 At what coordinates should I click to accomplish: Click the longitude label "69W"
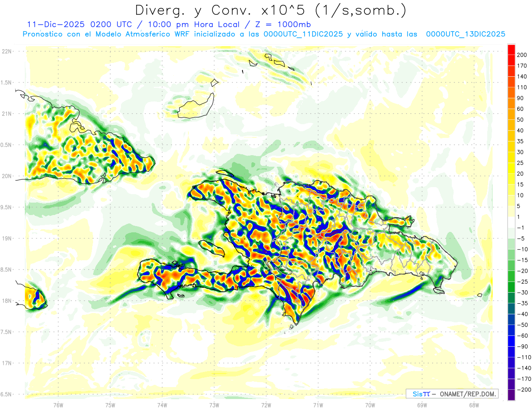click(422, 405)
